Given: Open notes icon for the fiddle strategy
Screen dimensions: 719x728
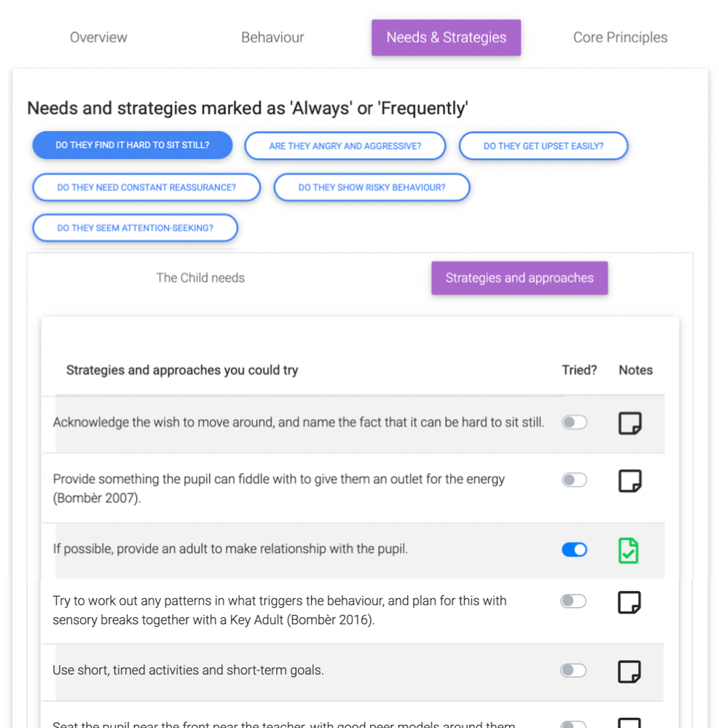Looking at the screenshot, I should [x=629, y=480].
